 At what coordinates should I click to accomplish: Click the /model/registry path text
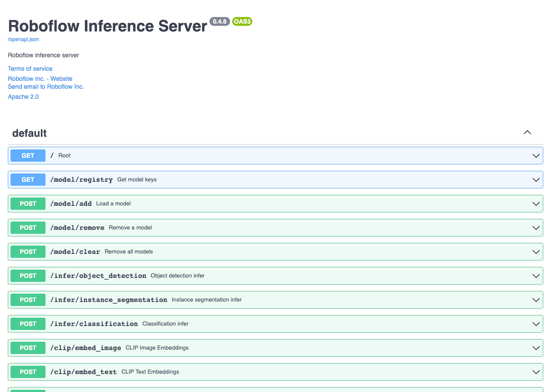point(81,180)
